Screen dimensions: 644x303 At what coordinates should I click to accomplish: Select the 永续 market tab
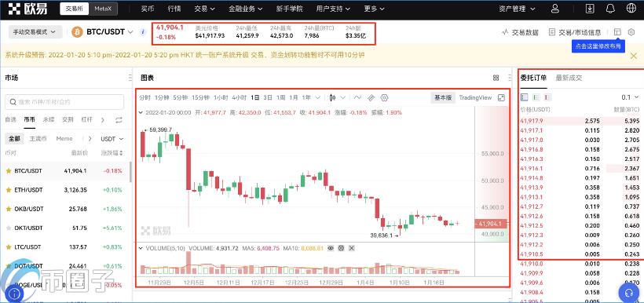pos(49,120)
